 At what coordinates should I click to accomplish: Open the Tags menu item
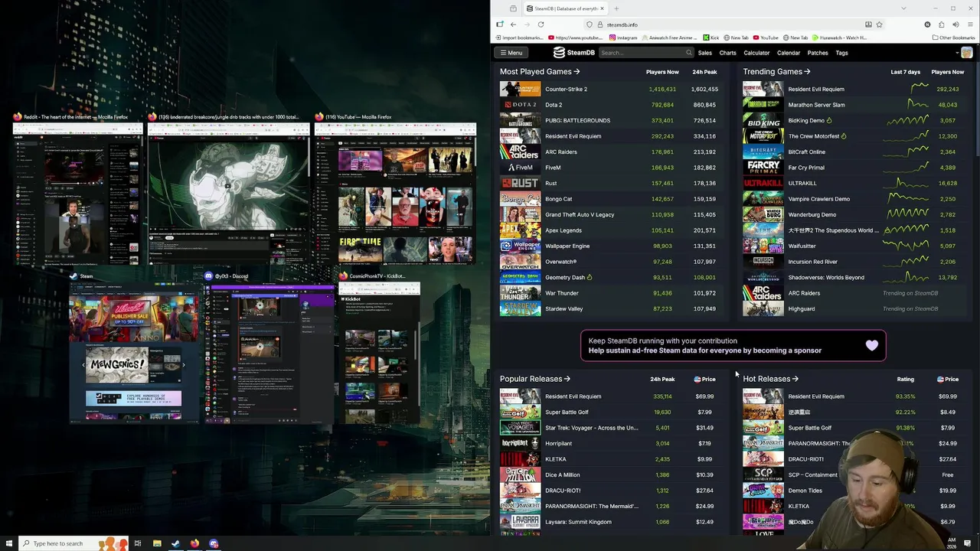(x=841, y=53)
